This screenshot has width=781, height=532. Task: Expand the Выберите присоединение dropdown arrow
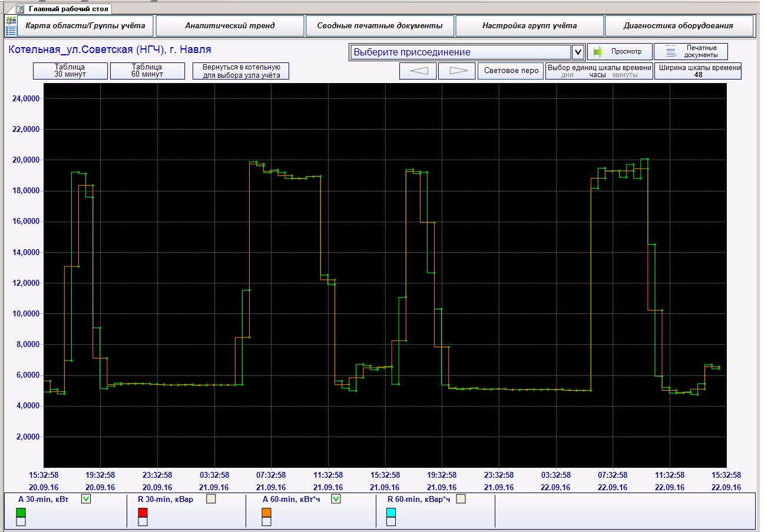click(x=578, y=52)
